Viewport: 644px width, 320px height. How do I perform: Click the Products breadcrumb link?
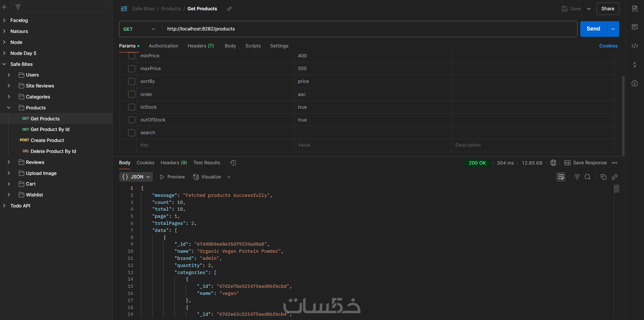click(x=171, y=9)
